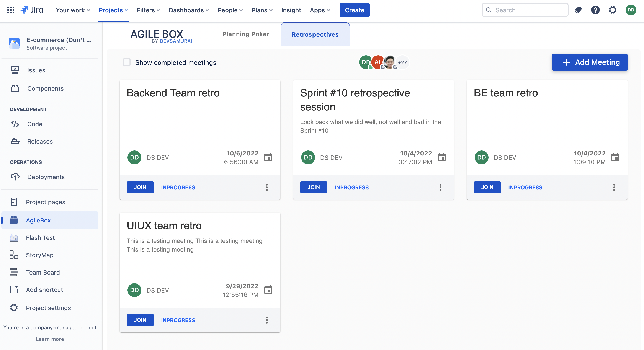Click the AL participant avatar

click(x=378, y=62)
